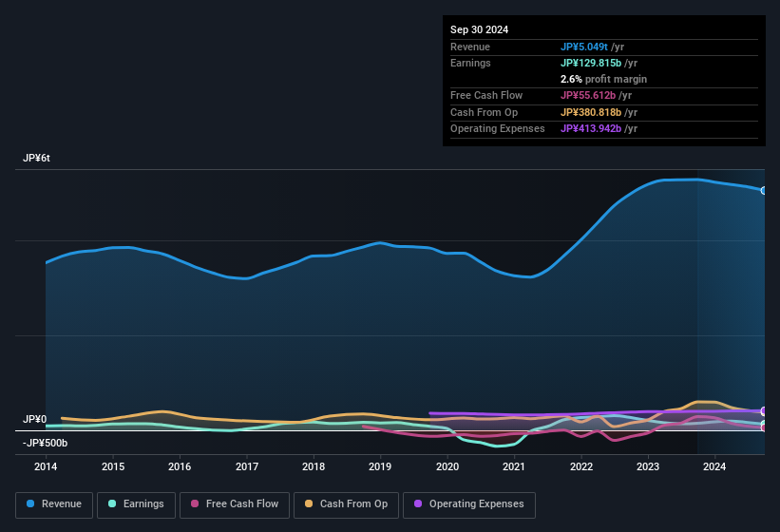Toggle the Cash From Op legend button

pyautogui.click(x=346, y=504)
